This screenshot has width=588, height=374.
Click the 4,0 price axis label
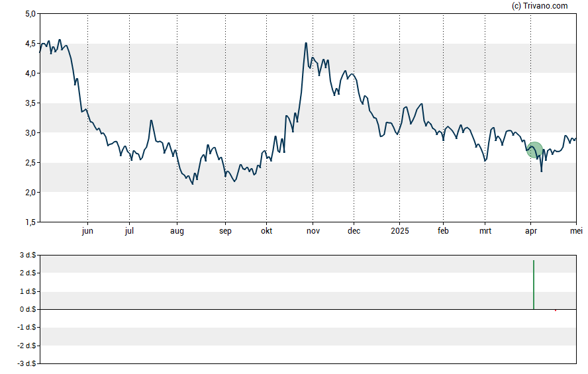point(30,73)
